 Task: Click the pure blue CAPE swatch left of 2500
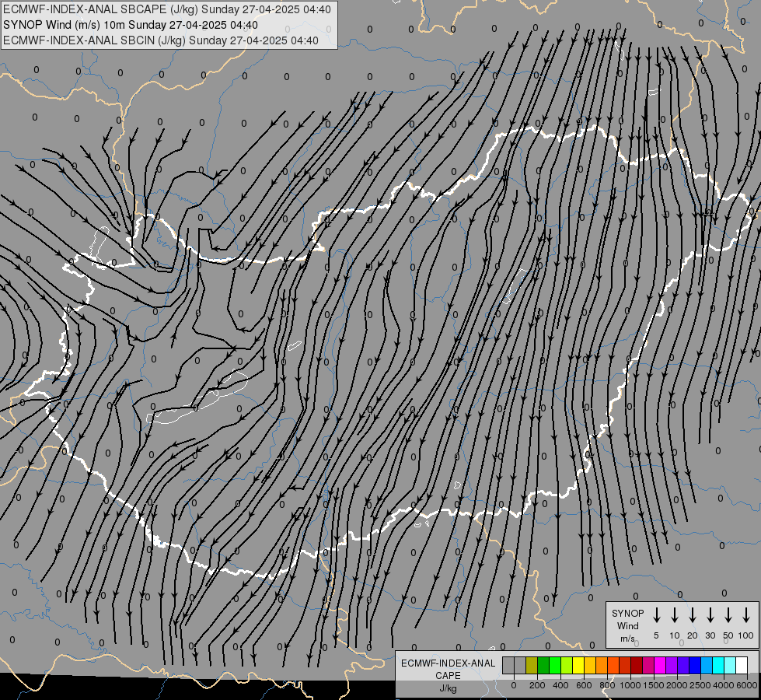click(x=695, y=665)
